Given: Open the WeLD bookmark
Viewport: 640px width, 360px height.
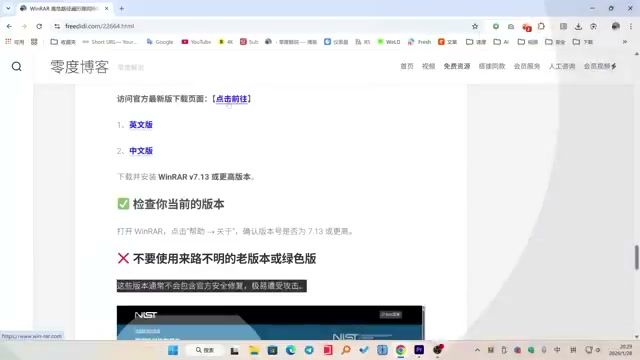Looking at the screenshot, I should 389,42.
